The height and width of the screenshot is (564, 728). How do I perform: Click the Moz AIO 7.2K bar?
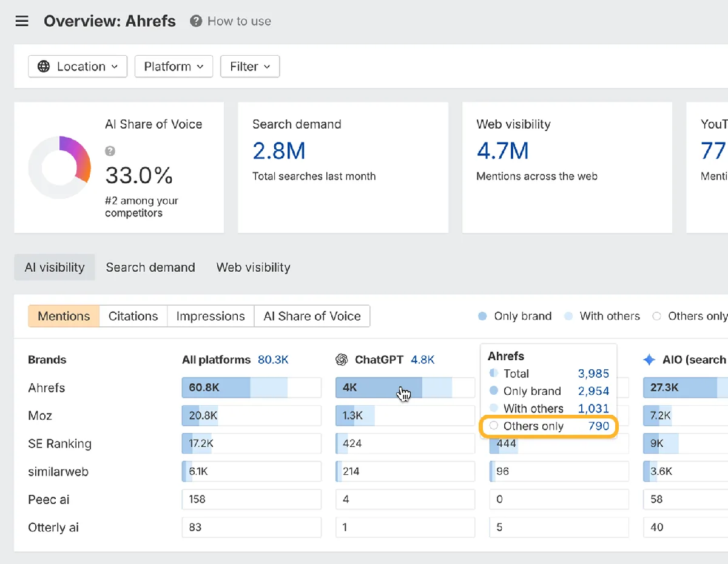[686, 415]
